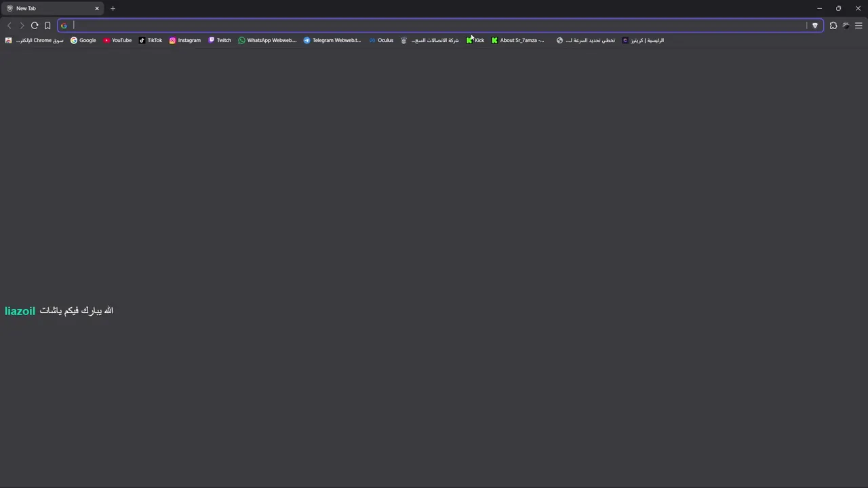
Task: Go forward using the forward arrow
Action: pyautogui.click(x=22, y=26)
